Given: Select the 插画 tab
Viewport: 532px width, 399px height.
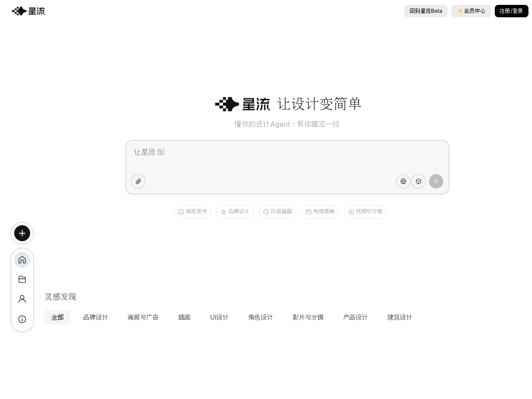Looking at the screenshot, I should 184,317.
